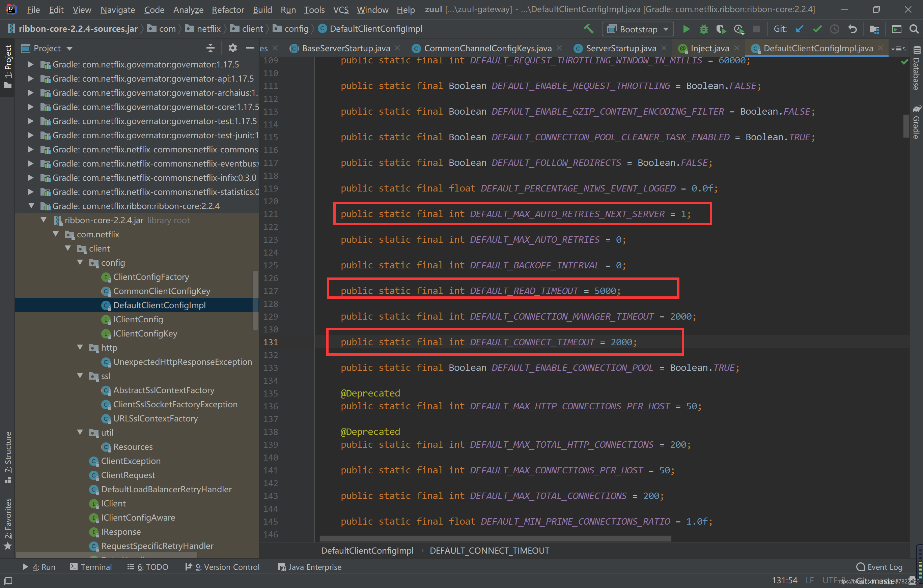The image size is (923, 588).
Task: Open the Event Log button
Action: (879, 567)
